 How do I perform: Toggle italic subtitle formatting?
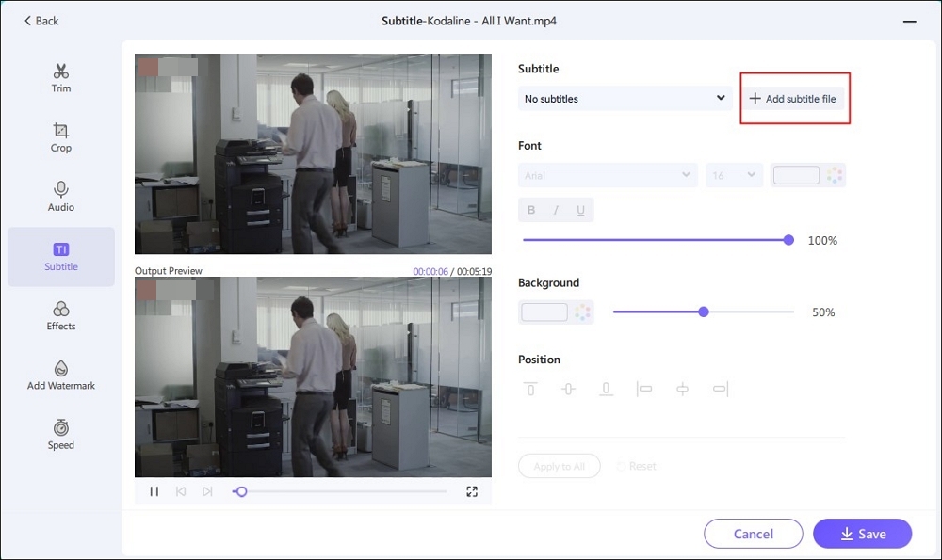point(556,210)
